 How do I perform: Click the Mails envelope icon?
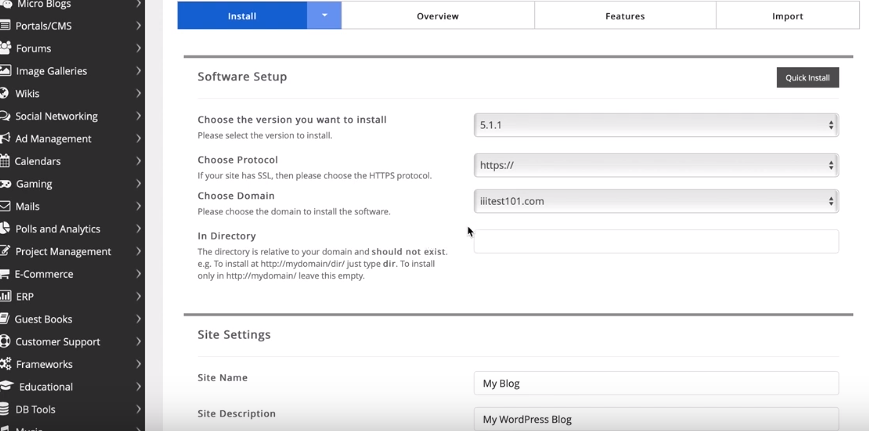pyautogui.click(x=6, y=206)
